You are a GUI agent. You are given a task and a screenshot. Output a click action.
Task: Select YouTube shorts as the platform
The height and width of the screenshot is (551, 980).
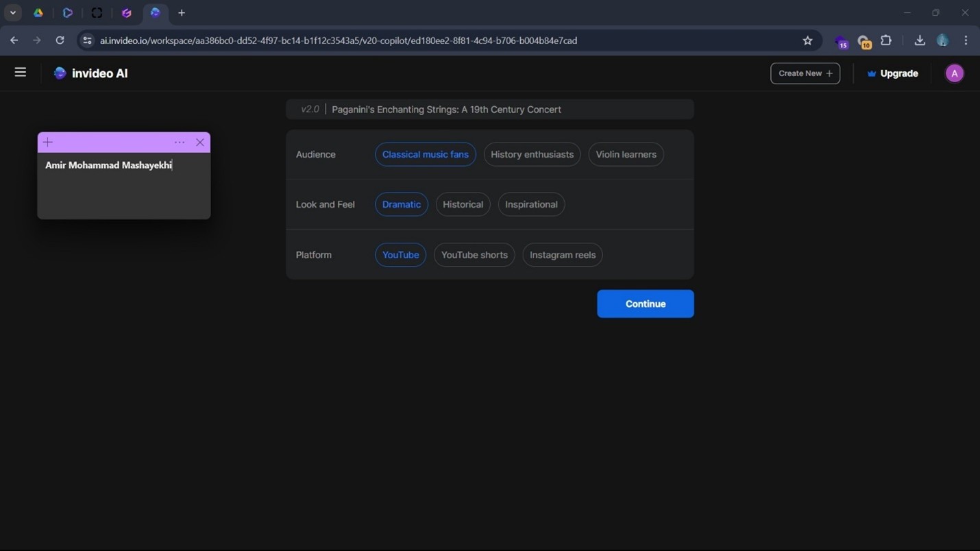(x=474, y=255)
